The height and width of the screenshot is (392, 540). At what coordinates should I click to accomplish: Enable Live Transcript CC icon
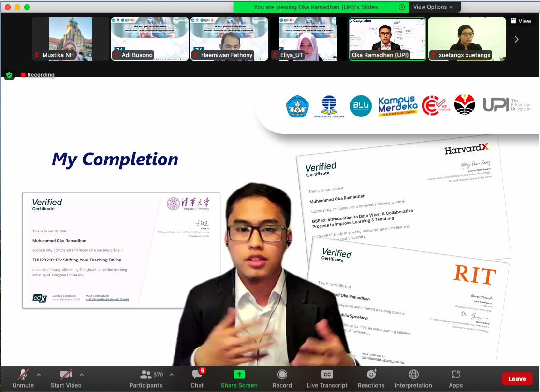point(327,374)
